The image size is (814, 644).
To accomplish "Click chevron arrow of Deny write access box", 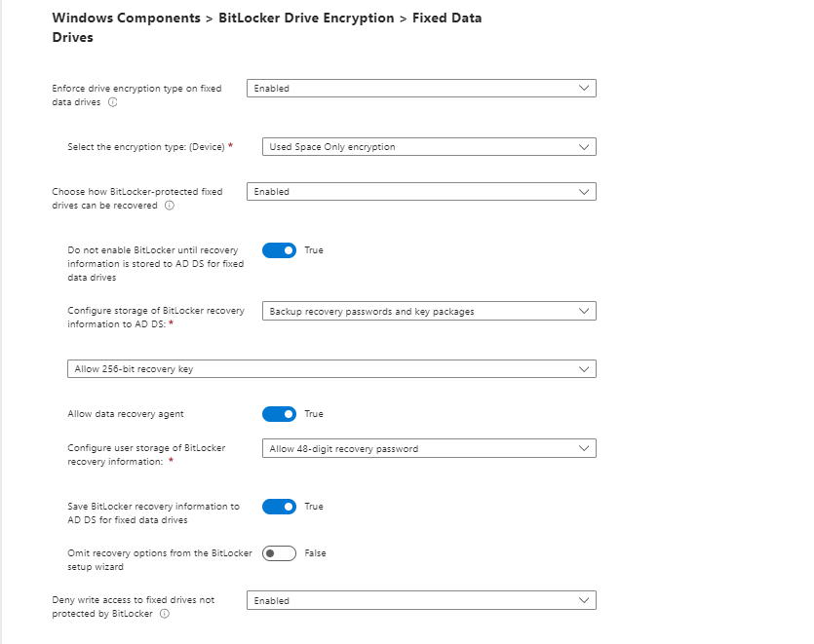I will pos(584,600).
